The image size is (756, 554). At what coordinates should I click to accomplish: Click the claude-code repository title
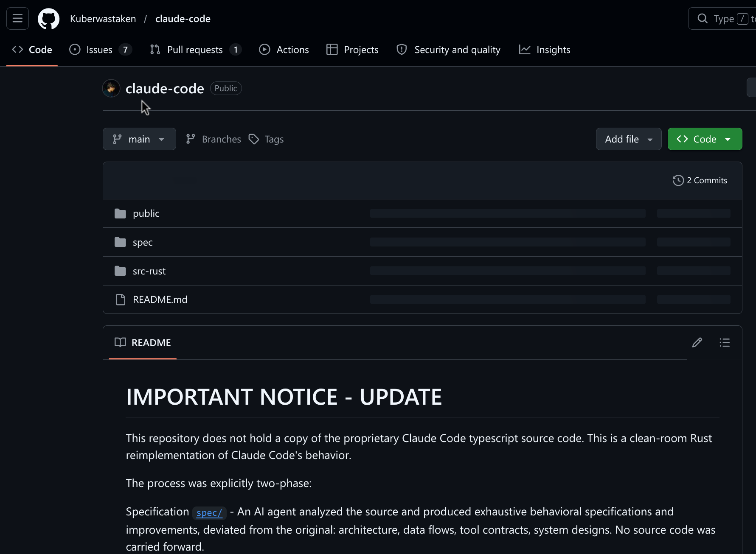point(165,88)
